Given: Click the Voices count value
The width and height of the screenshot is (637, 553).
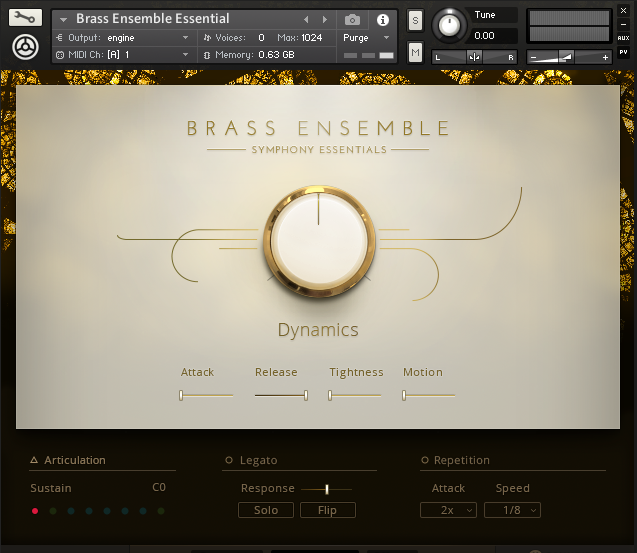Looking at the screenshot, I should [x=261, y=38].
